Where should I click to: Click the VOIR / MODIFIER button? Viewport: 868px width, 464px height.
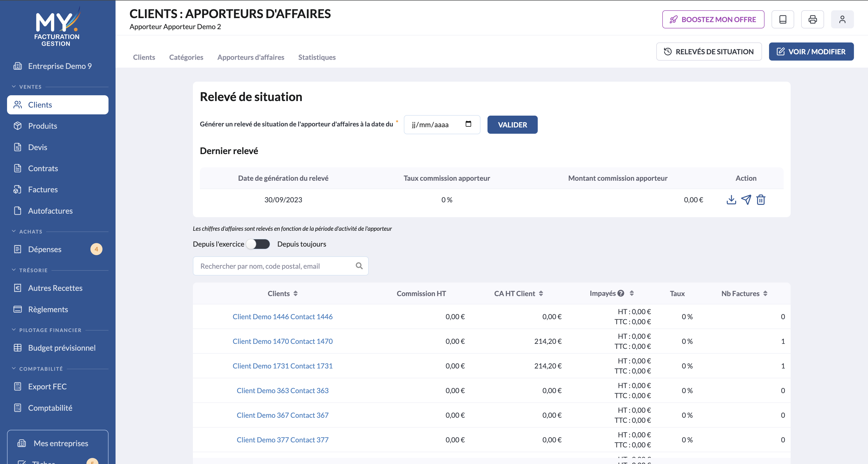[x=811, y=52]
